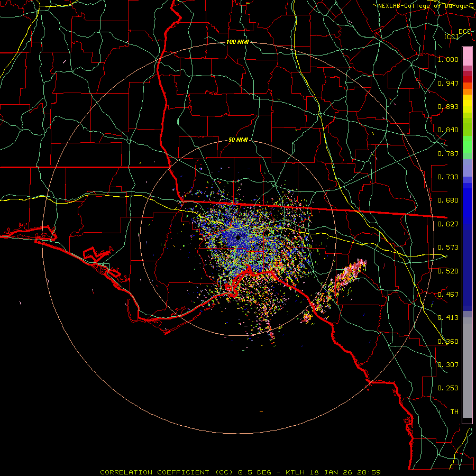Click the 0.467 color scale value
Viewport: 476px width, 476px height.
(x=448, y=295)
